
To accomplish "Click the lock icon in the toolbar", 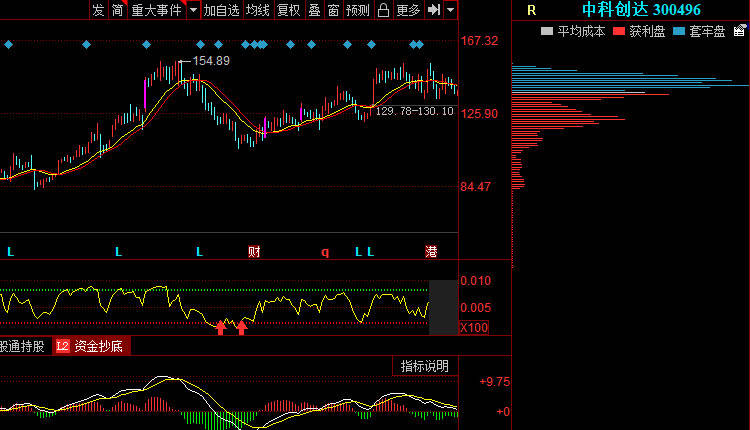I will pyautogui.click(x=383, y=10).
